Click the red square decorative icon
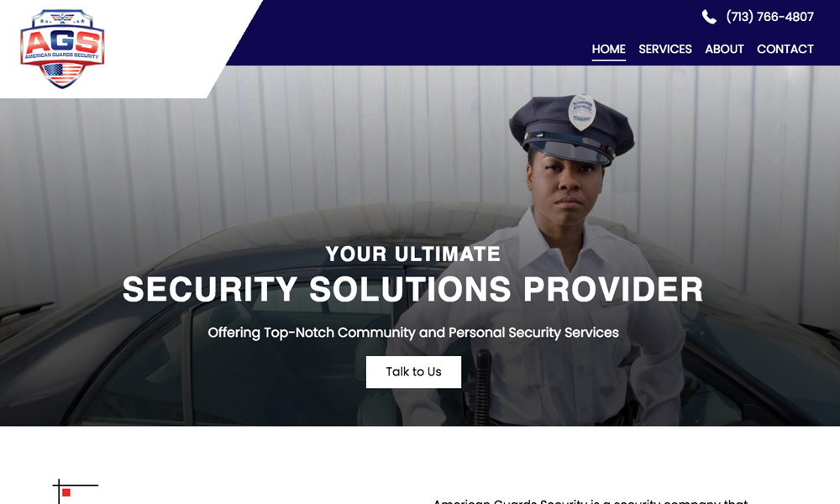The height and width of the screenshot is (504, 840). coord(66,492)
